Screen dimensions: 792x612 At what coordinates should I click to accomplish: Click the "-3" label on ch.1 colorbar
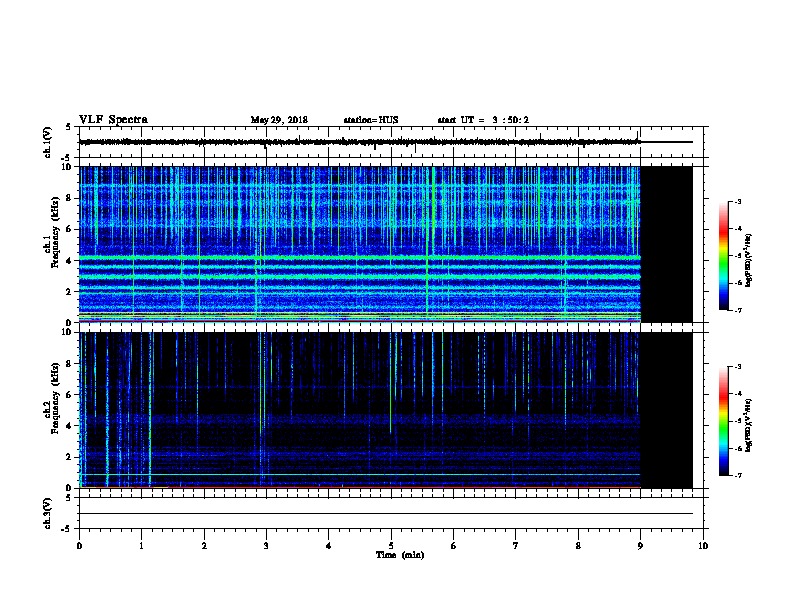738,202
